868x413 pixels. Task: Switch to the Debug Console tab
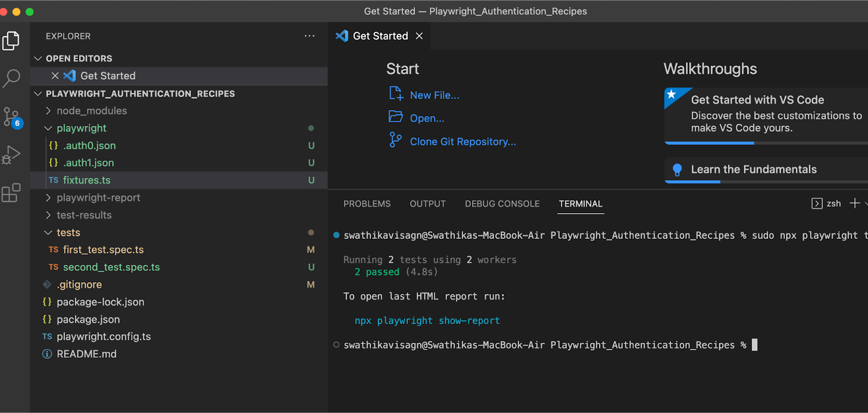pos(502,204)
